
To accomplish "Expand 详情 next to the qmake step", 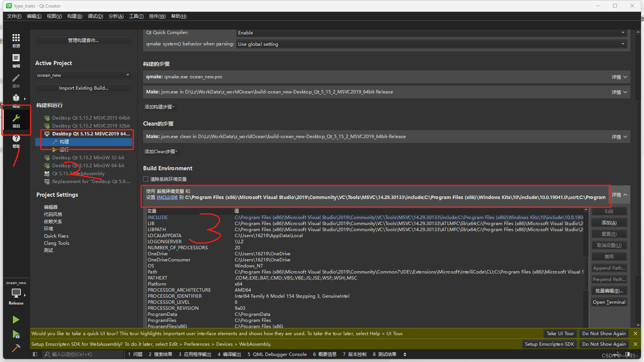I will point(619,77).
